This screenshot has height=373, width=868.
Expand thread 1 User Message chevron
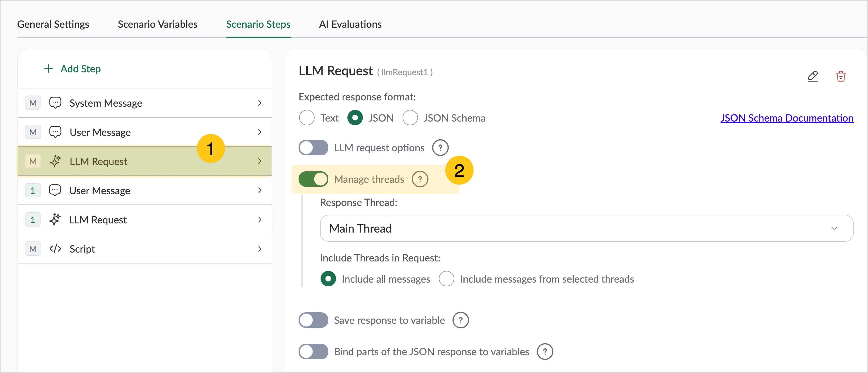point(259,191)
